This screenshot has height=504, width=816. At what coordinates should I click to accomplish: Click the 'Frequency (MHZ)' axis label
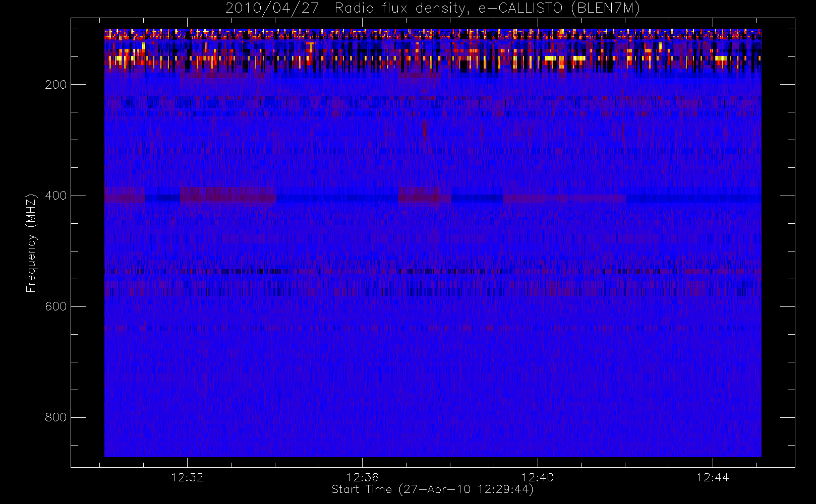[x=31, y=243]
